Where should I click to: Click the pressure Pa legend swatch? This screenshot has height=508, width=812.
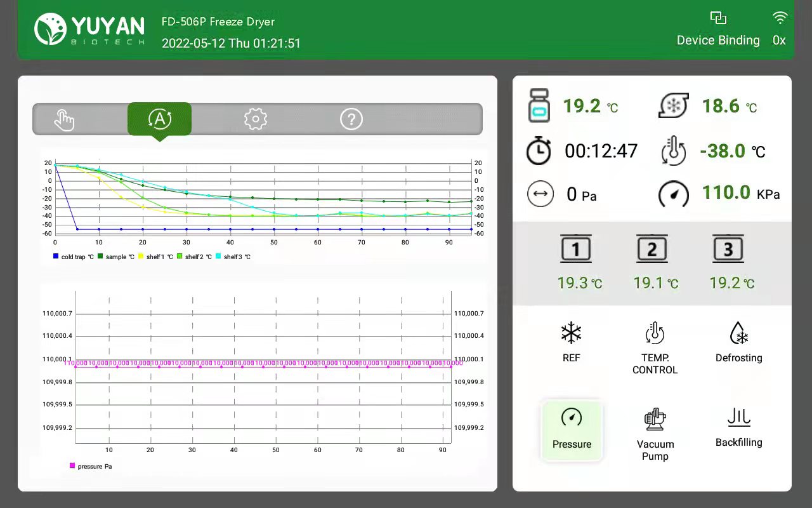(72, 466)
